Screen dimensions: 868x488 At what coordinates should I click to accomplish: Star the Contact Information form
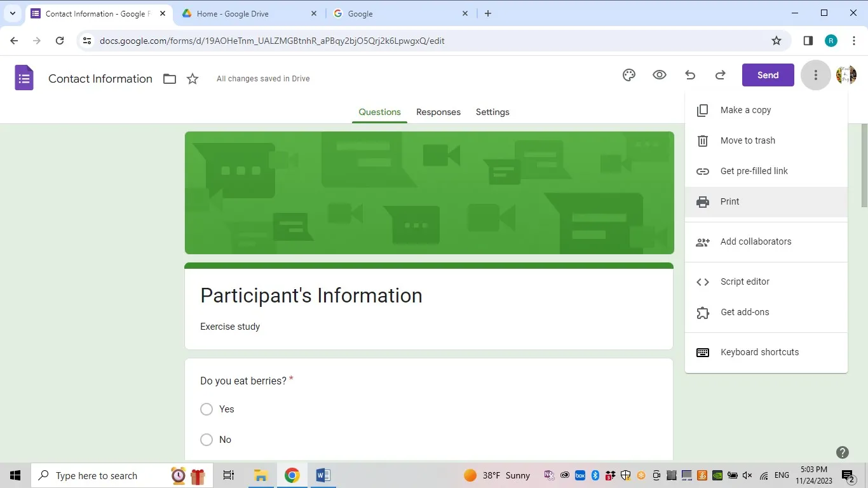point(192,78)
